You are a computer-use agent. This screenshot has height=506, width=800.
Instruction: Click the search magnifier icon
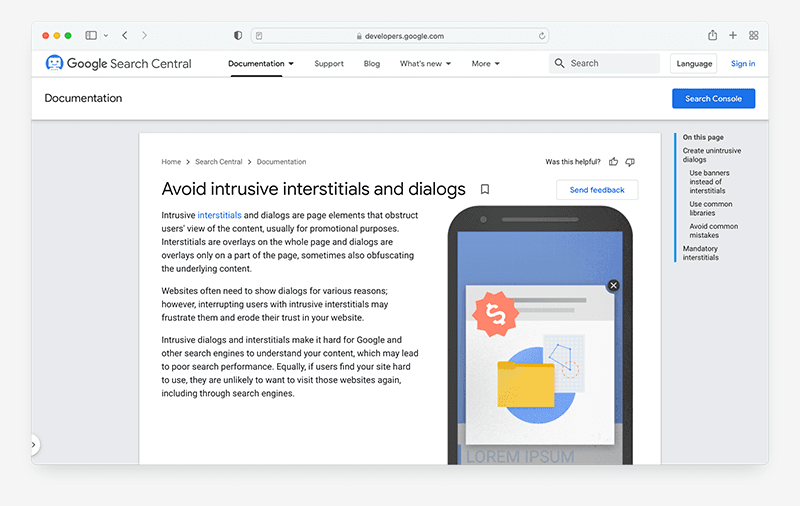tap(560, 63)
